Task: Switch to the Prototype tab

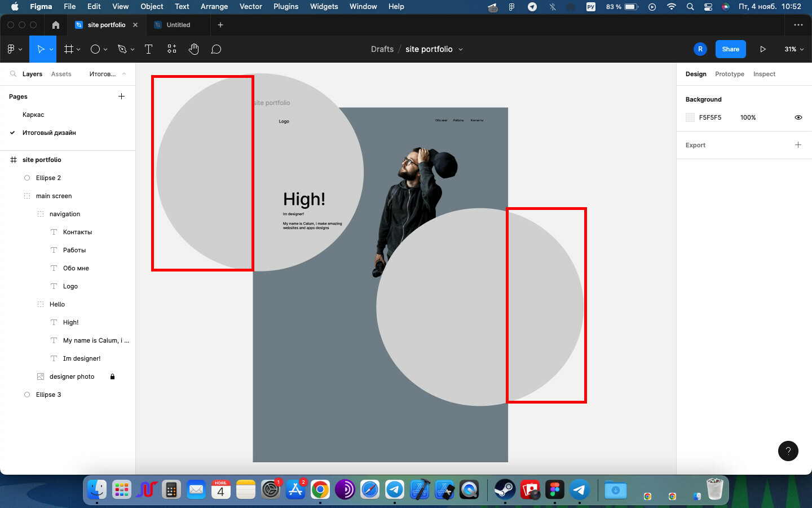Action: (x=730, y=74)
